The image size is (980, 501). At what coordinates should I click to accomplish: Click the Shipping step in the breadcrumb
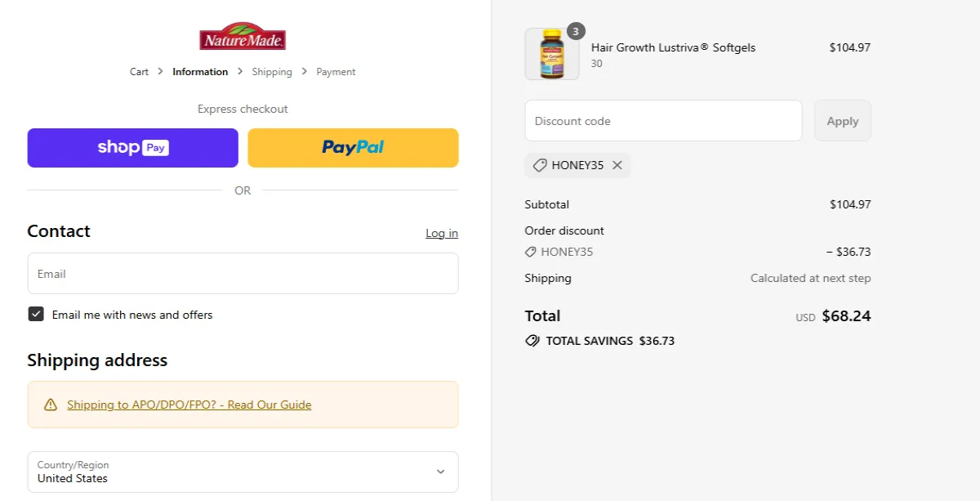(271, 71)
